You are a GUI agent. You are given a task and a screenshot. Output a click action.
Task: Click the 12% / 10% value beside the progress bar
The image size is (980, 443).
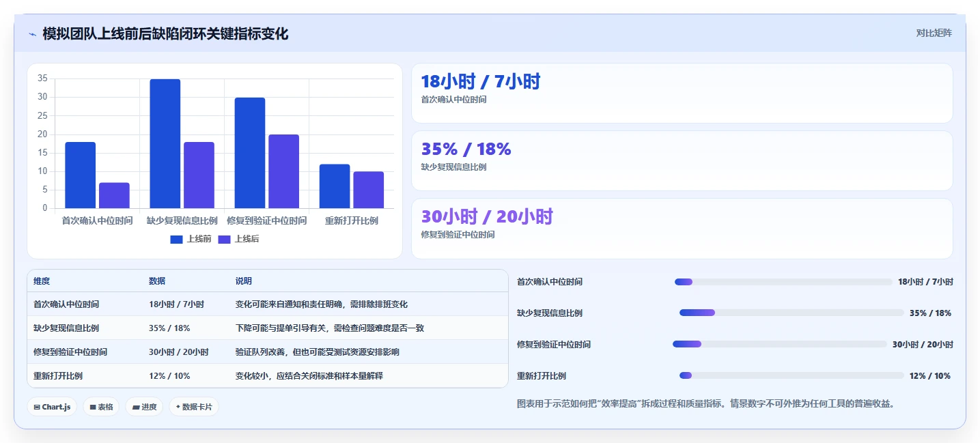pos(930,376)
